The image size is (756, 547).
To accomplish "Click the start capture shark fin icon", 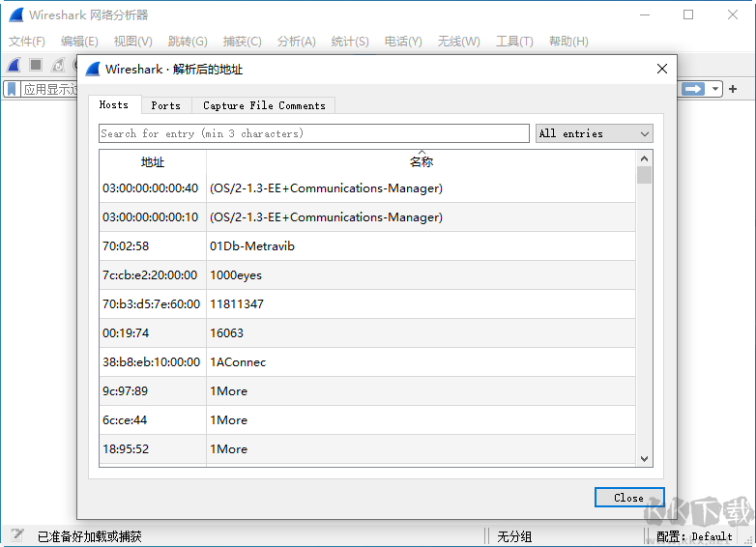I will 14,65.
